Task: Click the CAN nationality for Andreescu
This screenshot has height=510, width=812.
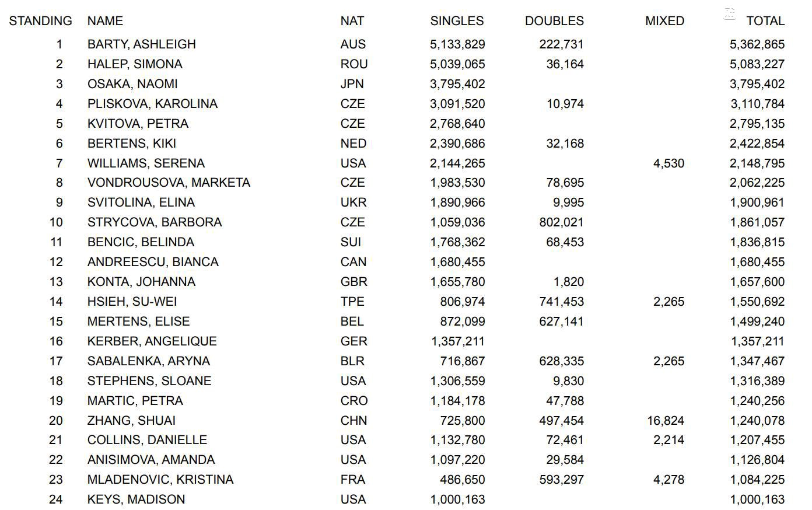Action: click(x=353, y=262)
